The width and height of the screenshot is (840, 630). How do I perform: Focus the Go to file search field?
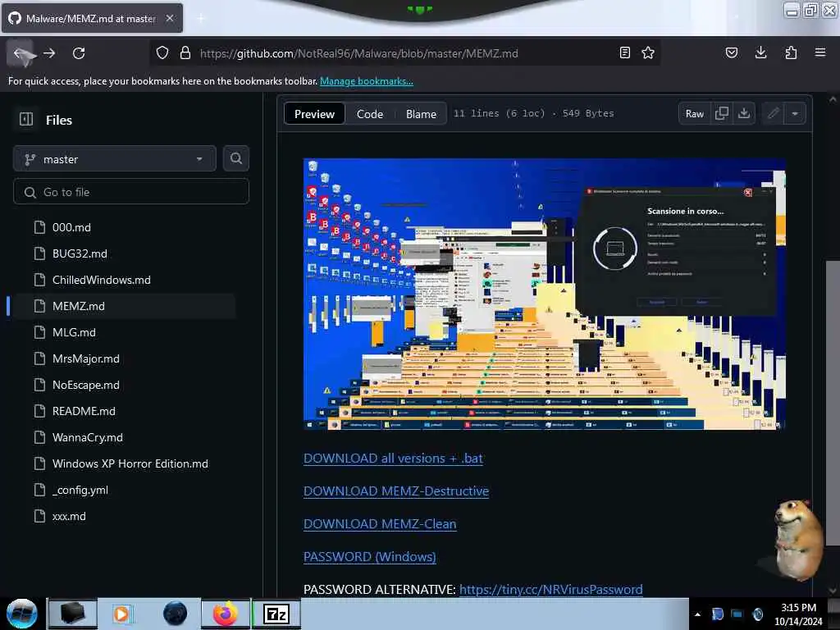click(131, 192)
